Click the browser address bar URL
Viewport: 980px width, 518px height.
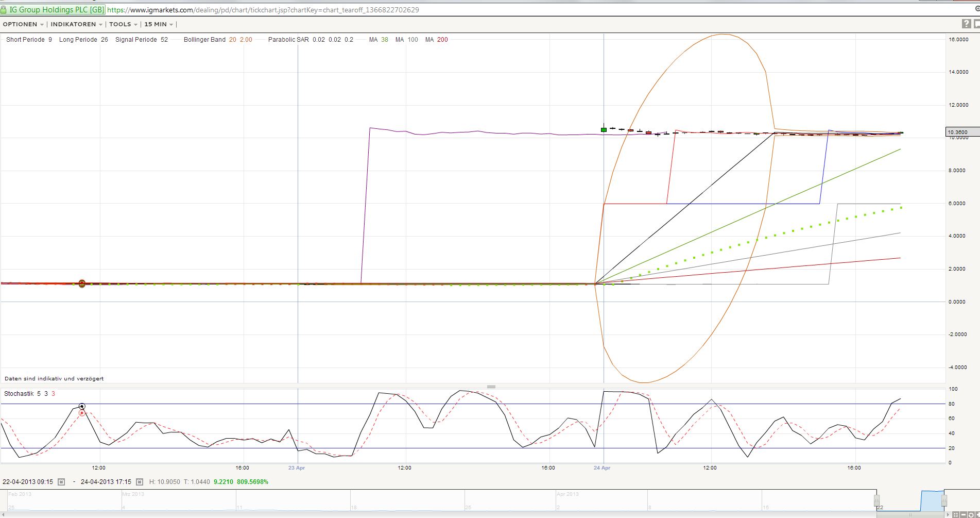[263, 10]
